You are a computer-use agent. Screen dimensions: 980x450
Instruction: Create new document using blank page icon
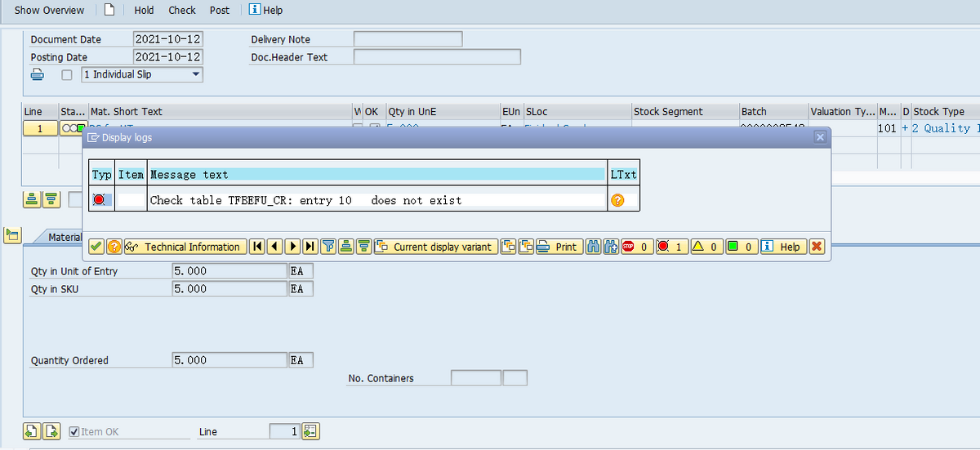pyautogui.click(x=109, y=10)
